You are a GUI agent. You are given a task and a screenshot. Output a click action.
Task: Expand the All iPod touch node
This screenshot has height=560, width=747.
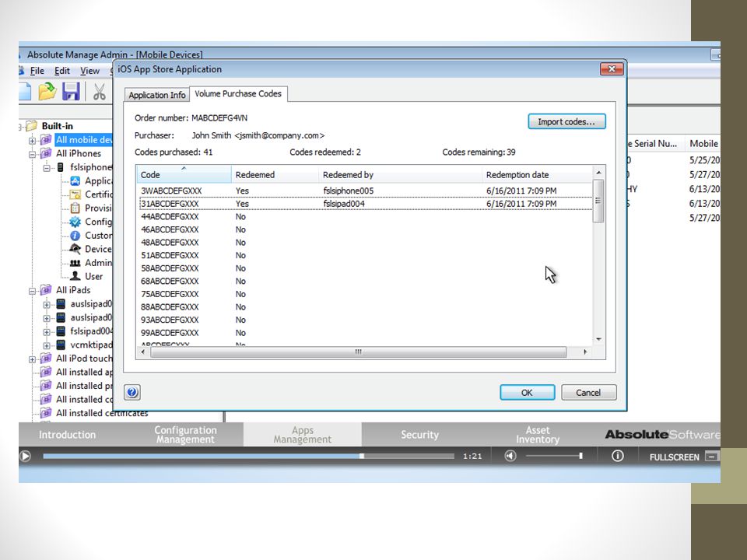click(x=32, y=359)
